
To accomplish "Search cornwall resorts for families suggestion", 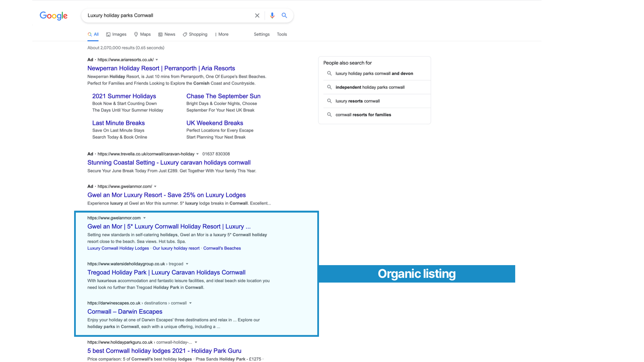I will coord(363,115).
